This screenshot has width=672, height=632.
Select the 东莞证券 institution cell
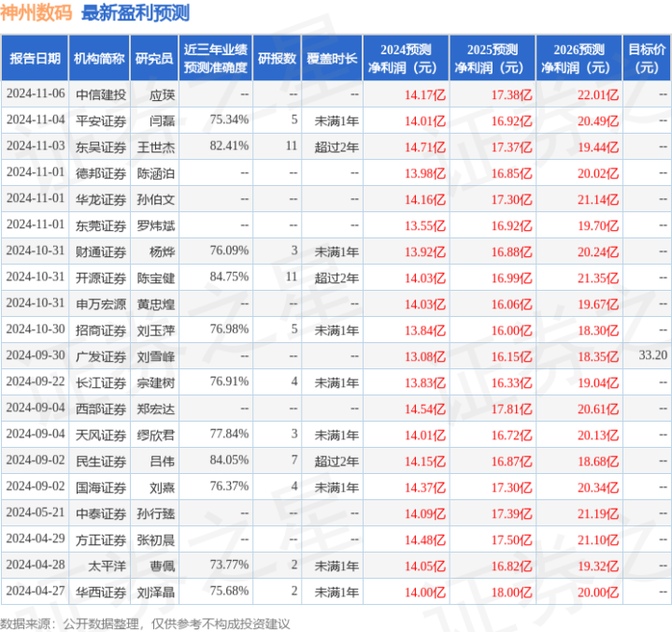pos(101,225)
